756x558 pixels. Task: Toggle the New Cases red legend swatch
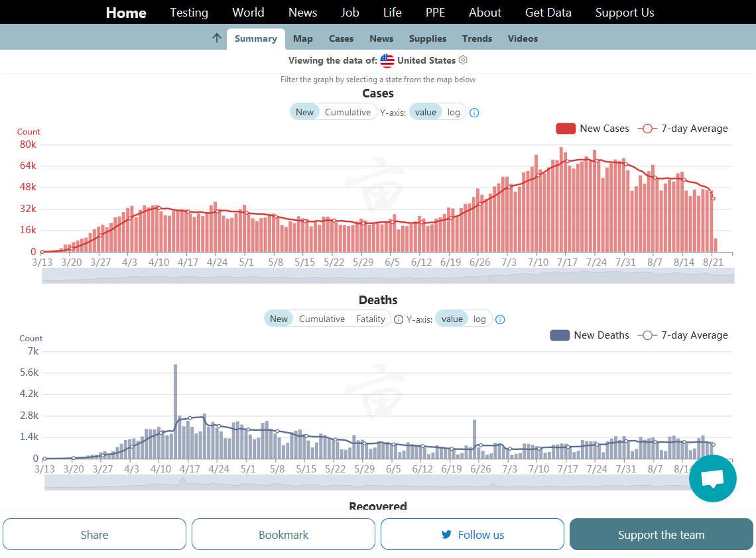click(x=565, y=129)
